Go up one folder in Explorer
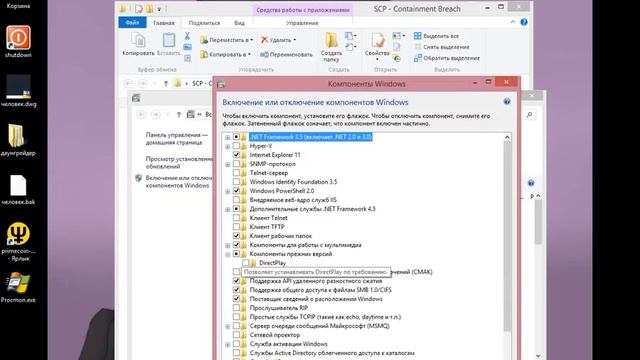This screenshot has width=640, height=360. click(166, 83)
